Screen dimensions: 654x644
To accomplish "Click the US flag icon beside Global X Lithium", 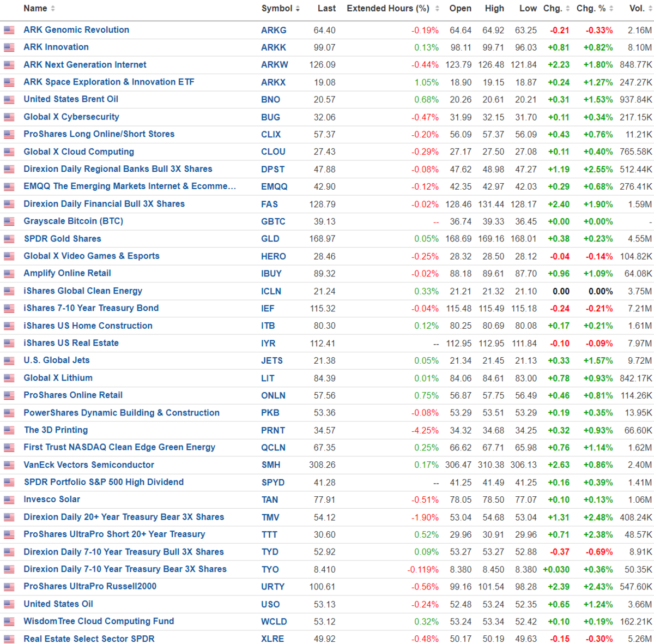I will point(9,378).
